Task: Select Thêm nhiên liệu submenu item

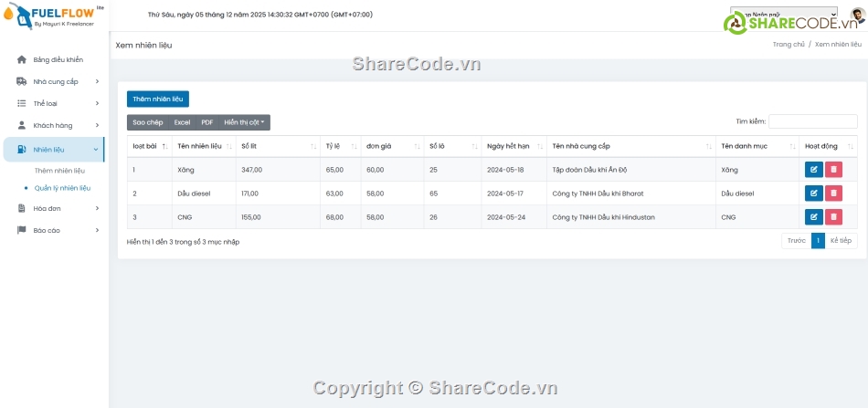Action: coord(59,171)
